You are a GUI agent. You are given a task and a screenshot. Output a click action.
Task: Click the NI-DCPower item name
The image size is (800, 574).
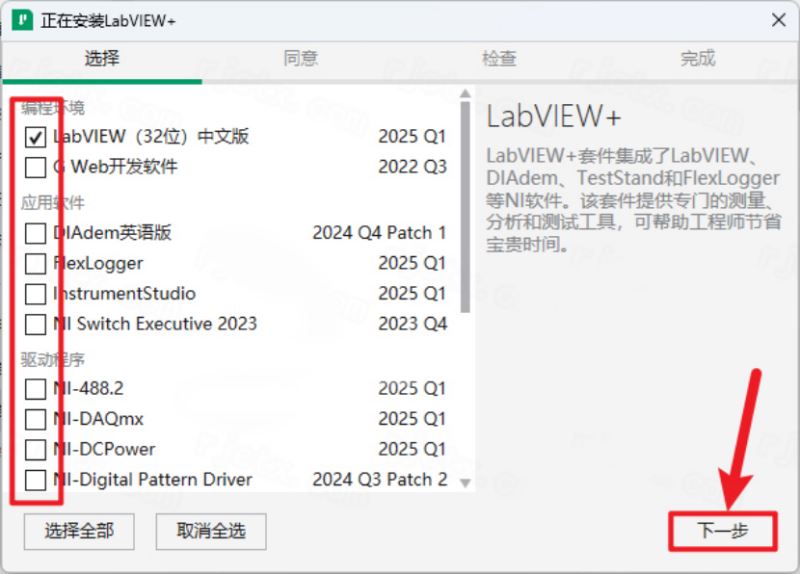pos(104,449)
